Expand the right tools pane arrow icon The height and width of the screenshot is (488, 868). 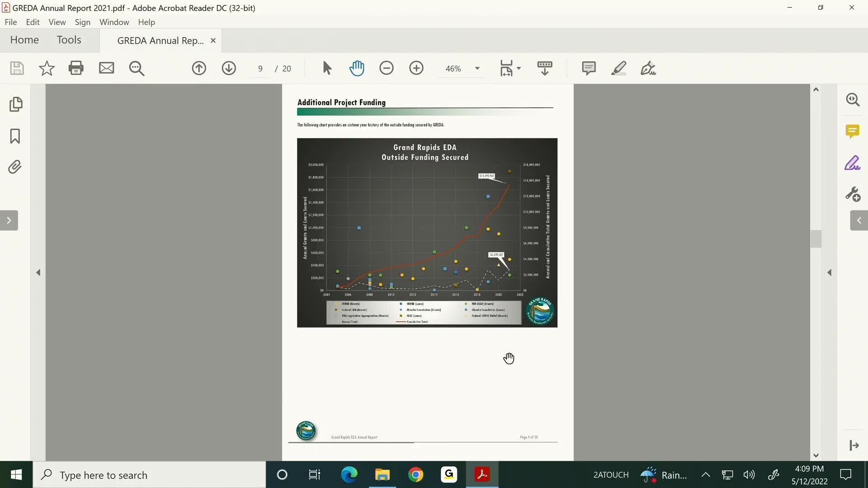(x=854, y=446)
